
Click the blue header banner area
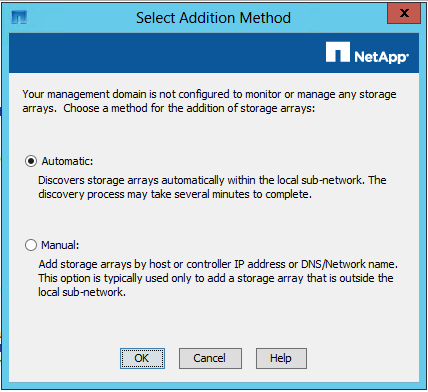pyautogui.click(x=214, y=53)
